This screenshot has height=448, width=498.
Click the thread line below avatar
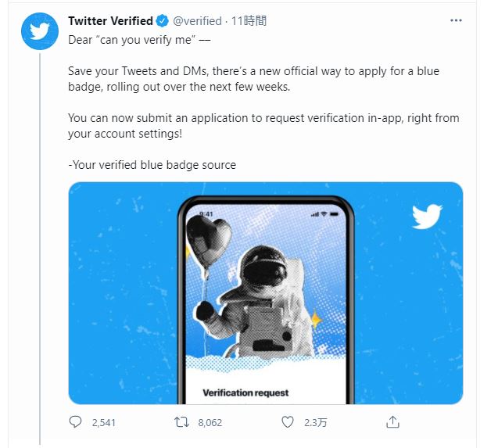tap(39, 235)
